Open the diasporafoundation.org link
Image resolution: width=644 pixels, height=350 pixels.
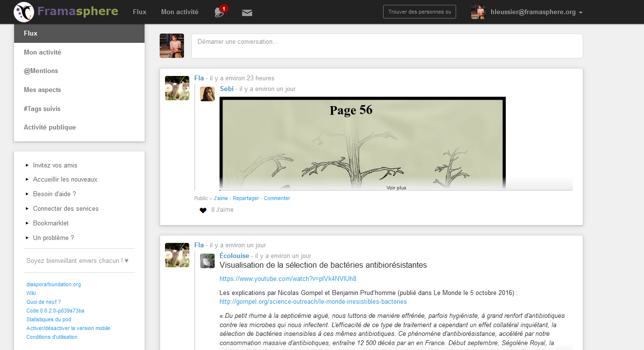[x=54, y=285]
